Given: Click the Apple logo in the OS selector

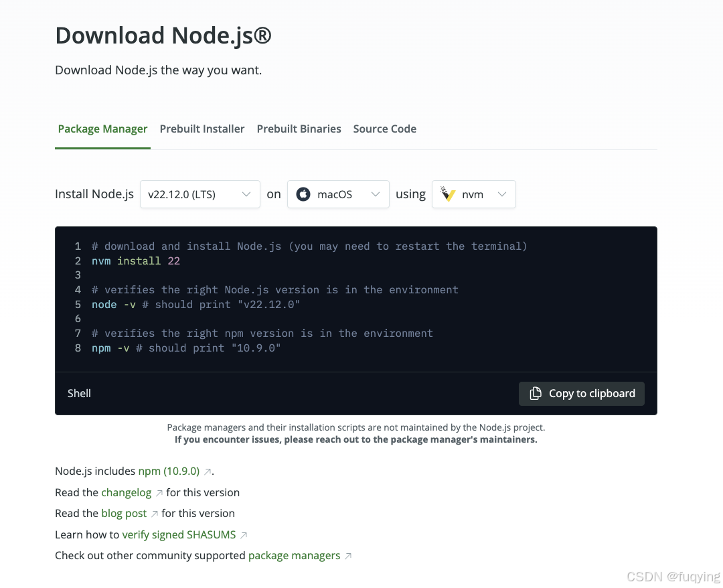Looking at the screenshot, I should pyautogui.click(x=303, y=194).
